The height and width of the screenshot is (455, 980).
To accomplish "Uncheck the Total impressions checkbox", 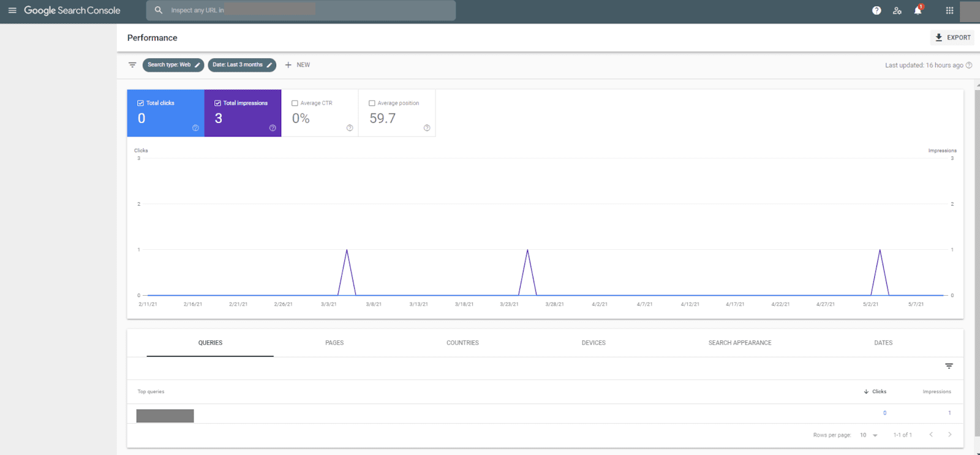I will click(x=217, y=103).
